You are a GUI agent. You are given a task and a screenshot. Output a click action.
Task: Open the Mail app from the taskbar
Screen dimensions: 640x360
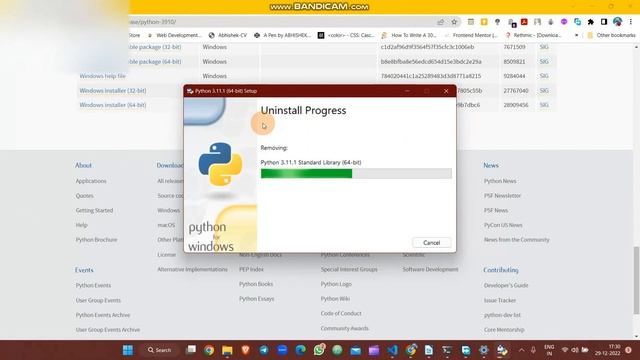coord(356,350)
